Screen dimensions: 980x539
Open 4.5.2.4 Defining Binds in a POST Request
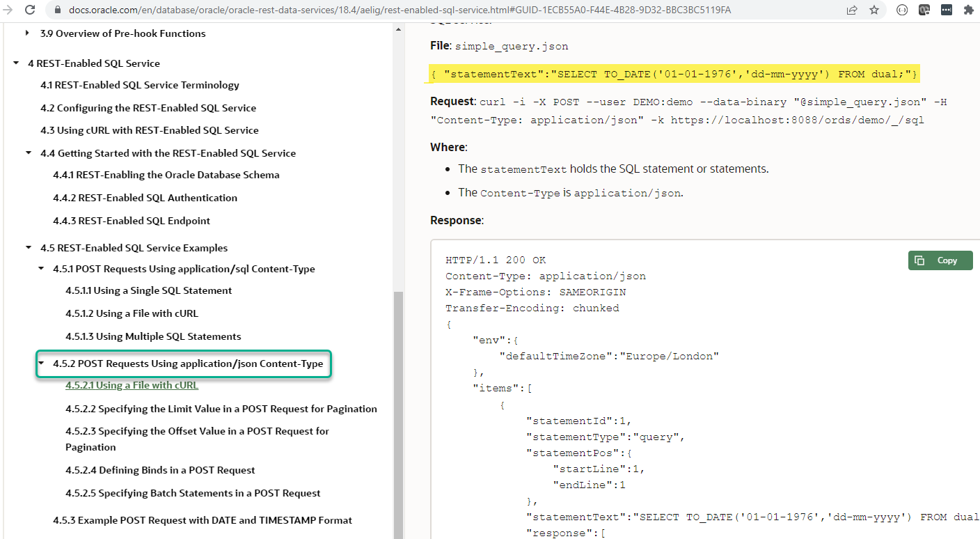tap(160, 470)
